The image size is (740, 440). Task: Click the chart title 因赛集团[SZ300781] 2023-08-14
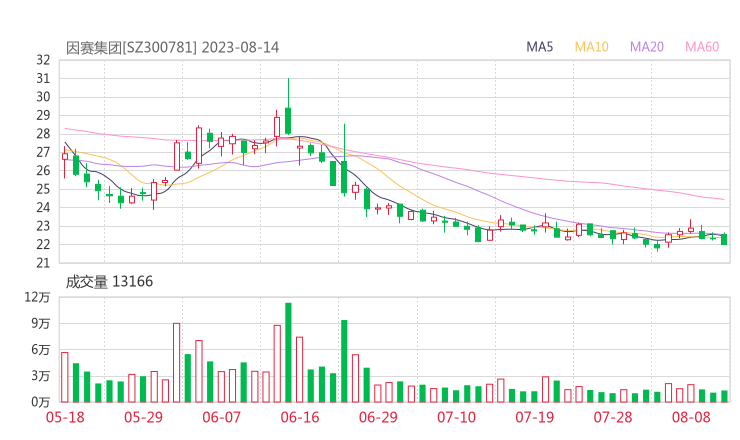[172, 48]
